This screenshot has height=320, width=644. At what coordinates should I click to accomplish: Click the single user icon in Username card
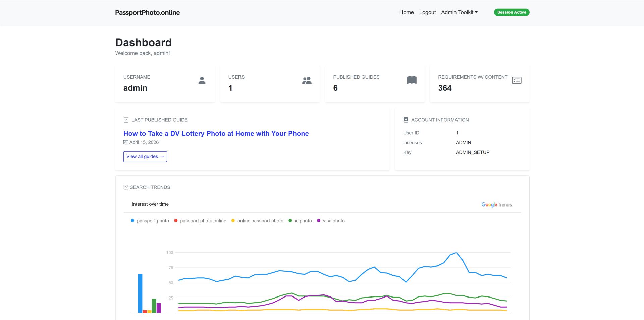point(202,80)
